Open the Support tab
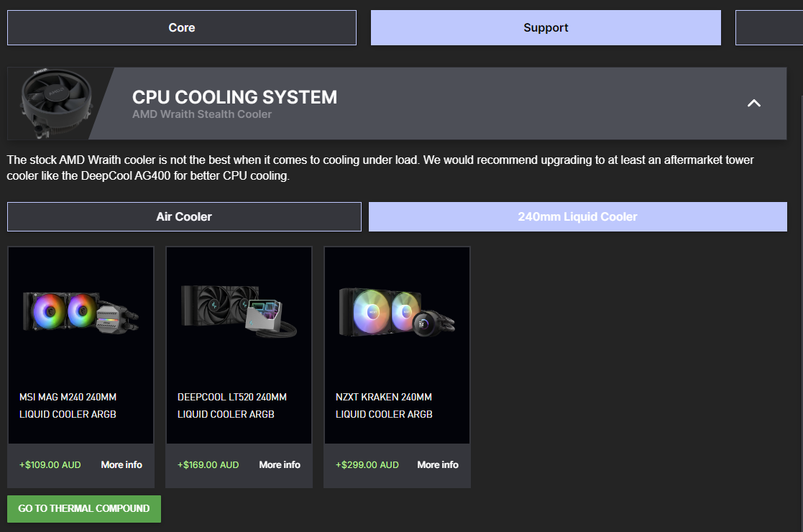803x532 pixels. point(546,27)
